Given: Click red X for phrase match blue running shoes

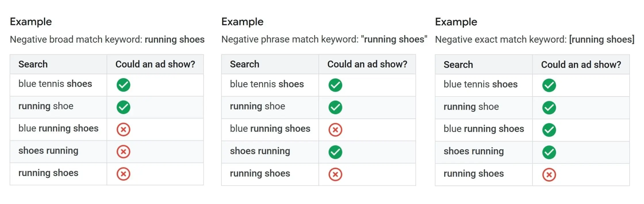Looking at the screenshot, I should (335, 130).
